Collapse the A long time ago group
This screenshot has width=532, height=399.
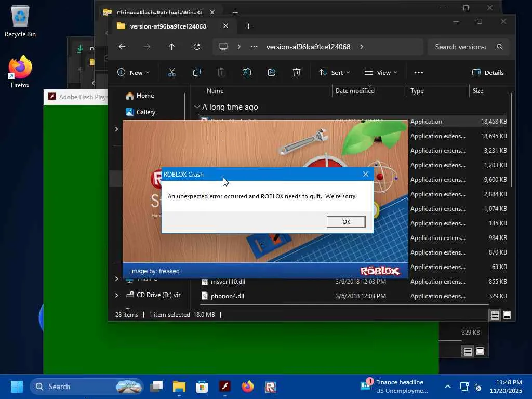tap(197, 107)
